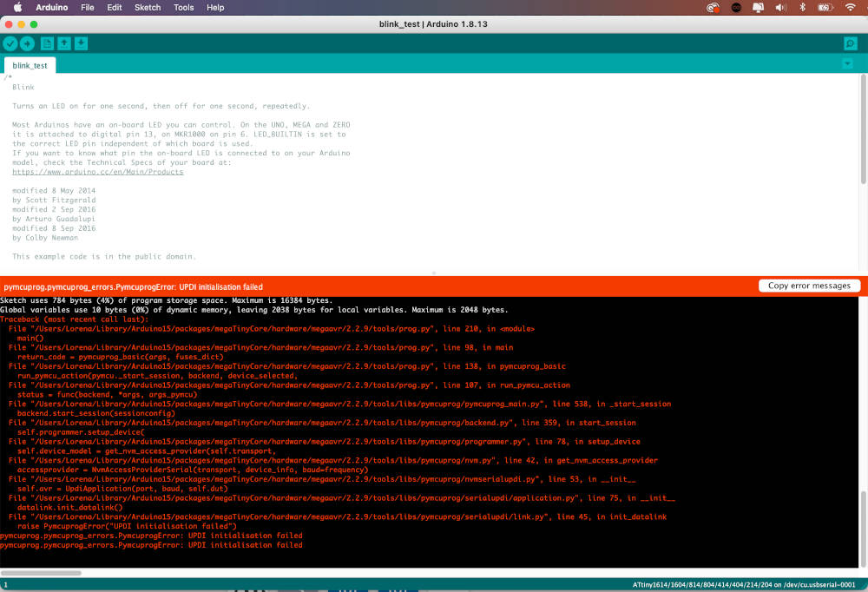Viewport: 868px width, 592px height.
Task: Open the Edit menu
Action: (x=114, y=7)
